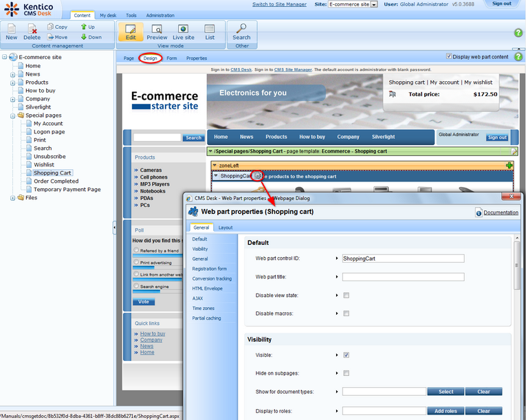Toggle the Disable view state checkbox
The height and width of the screenshot is (420, 526).
click(x=346, y=295)
